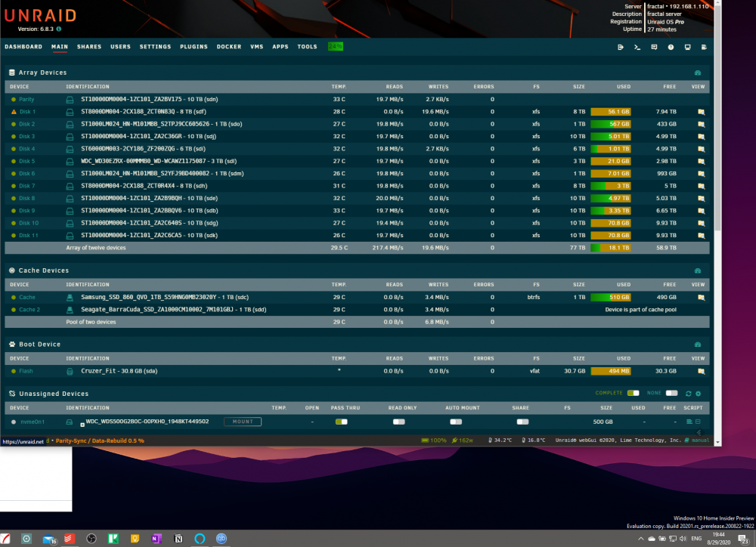
Task: Open the Disk 7 device link
Action: click(x=27, y=186)
